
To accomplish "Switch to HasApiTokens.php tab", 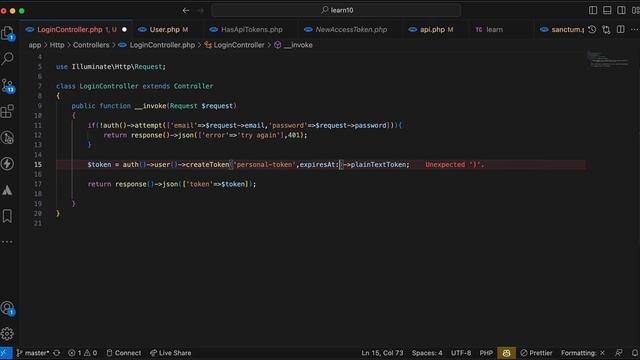I will [251, 29].
